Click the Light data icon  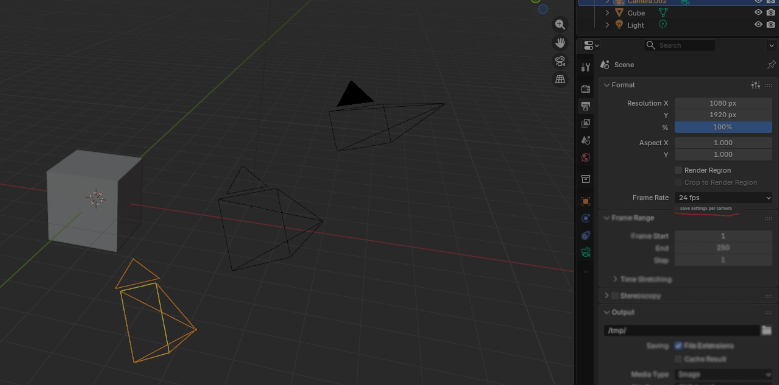(x=663, y=24)
